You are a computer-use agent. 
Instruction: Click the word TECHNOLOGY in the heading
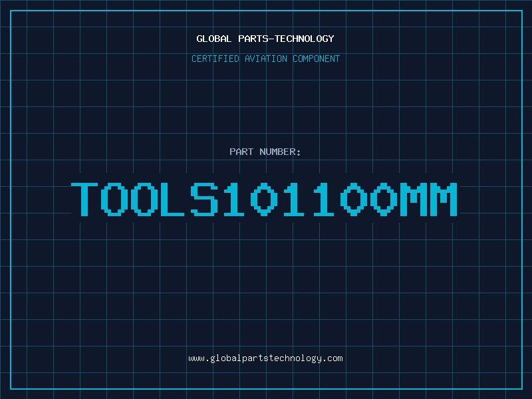pyautogui.click(x=305, y=39)
